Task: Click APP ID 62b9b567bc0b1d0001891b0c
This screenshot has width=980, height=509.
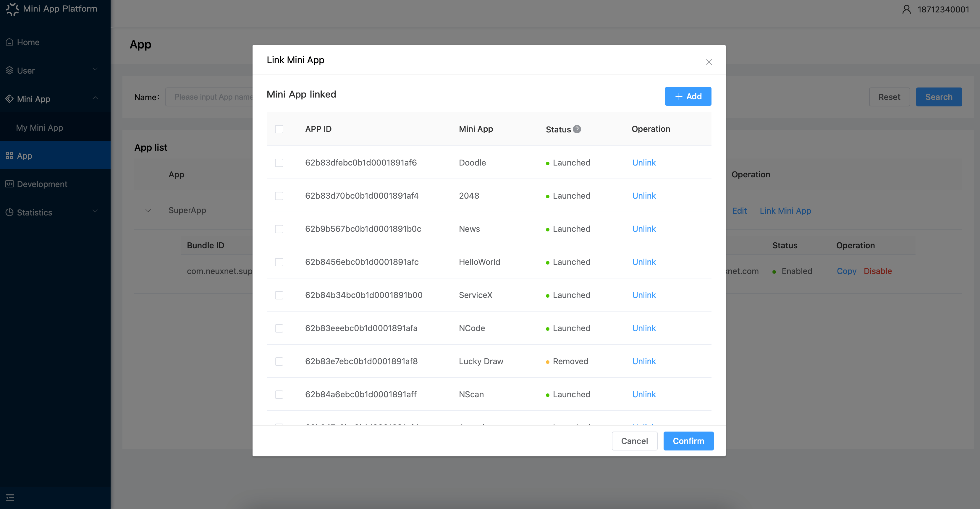Action: click(363, 229)
